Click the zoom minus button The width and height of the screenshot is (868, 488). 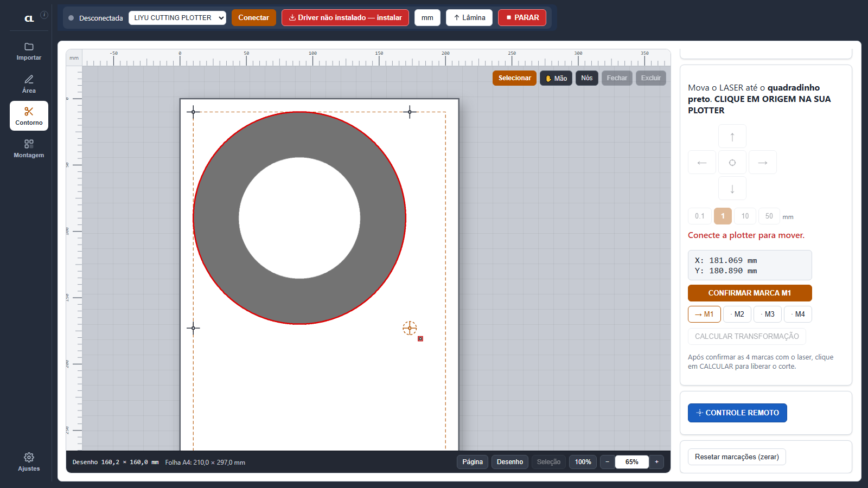[607, 462]
